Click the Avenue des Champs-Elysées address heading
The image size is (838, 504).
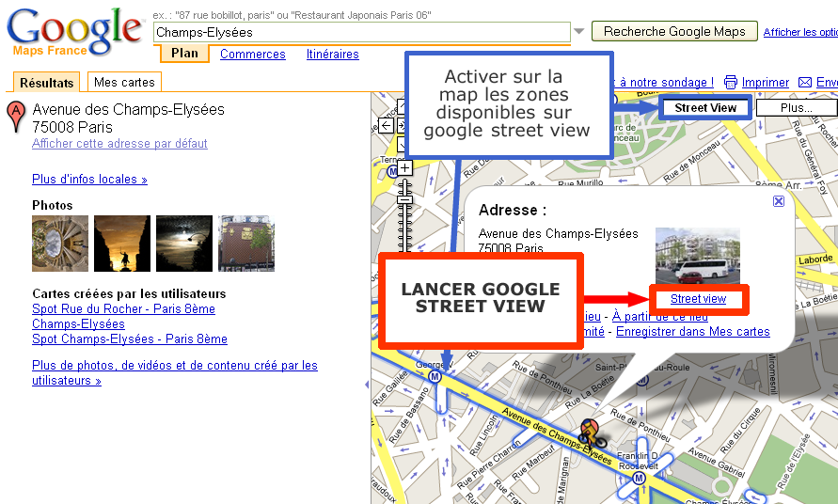[x=128, y=110]
